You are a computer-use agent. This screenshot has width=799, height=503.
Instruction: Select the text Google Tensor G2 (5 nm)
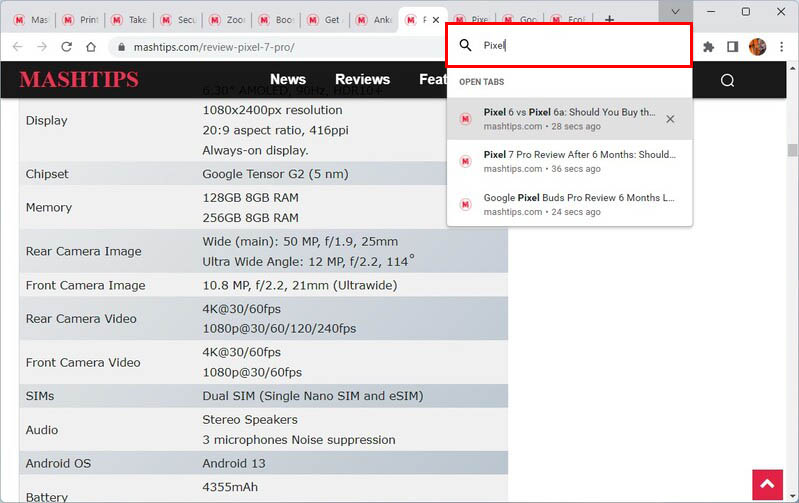[275, 174]
